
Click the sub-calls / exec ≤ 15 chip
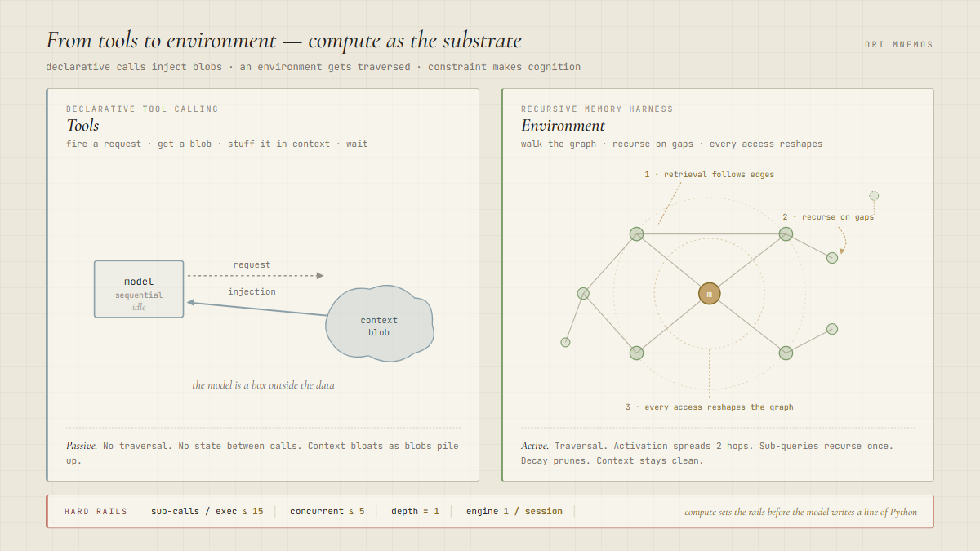pos(207,511)
